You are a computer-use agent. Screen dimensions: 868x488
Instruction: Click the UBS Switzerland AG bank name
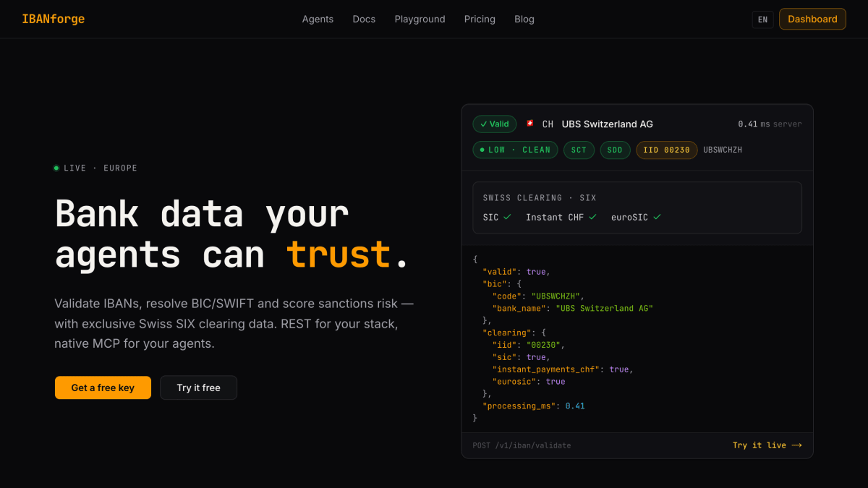[608, 124]
